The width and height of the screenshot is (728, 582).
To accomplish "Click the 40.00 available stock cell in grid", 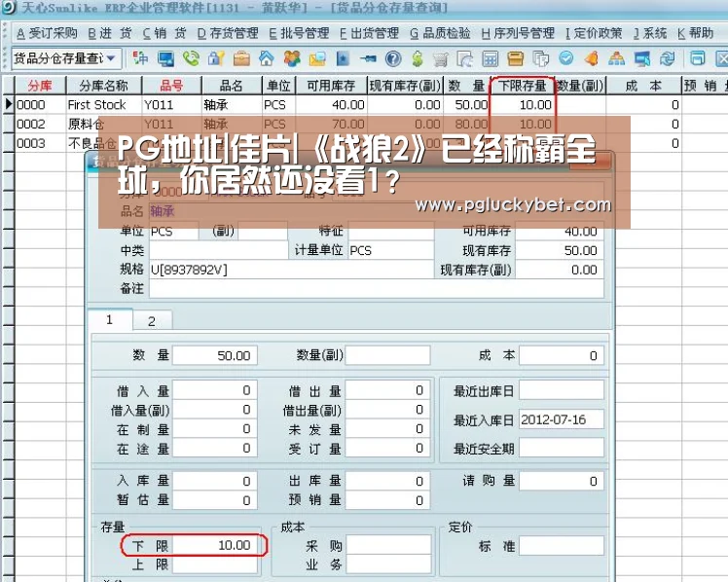I will pos(331,105).
